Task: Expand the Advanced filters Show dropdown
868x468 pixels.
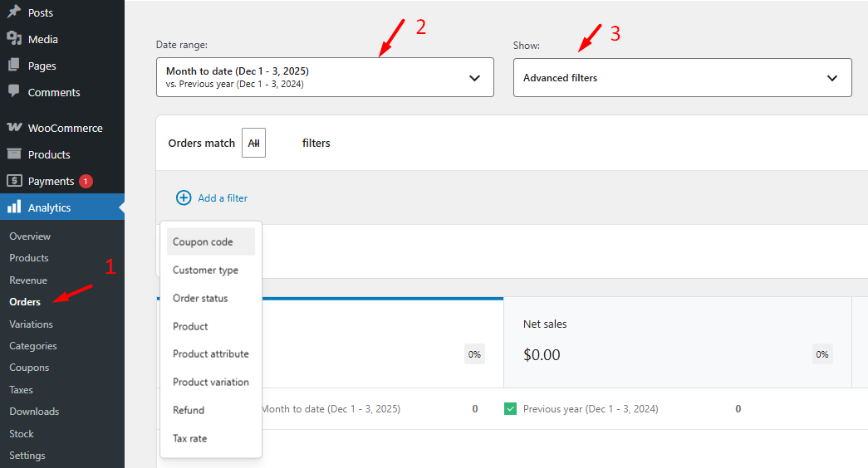Action: point(682,77)
